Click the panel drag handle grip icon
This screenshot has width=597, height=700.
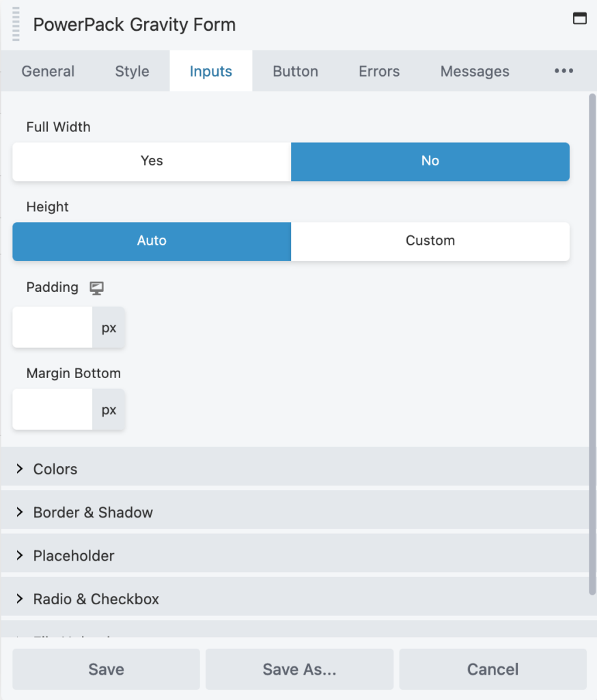pyautogui.click(x=16, y=24)
